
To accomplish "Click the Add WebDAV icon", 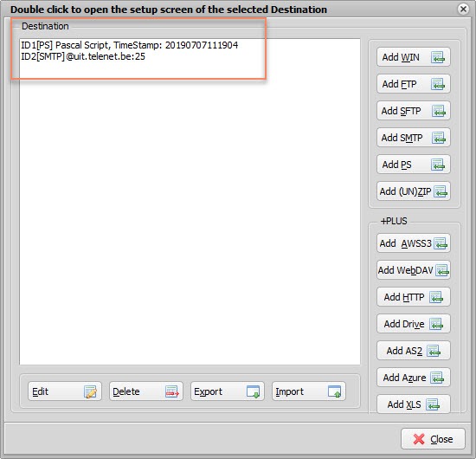I will click(x=442, y=270).
